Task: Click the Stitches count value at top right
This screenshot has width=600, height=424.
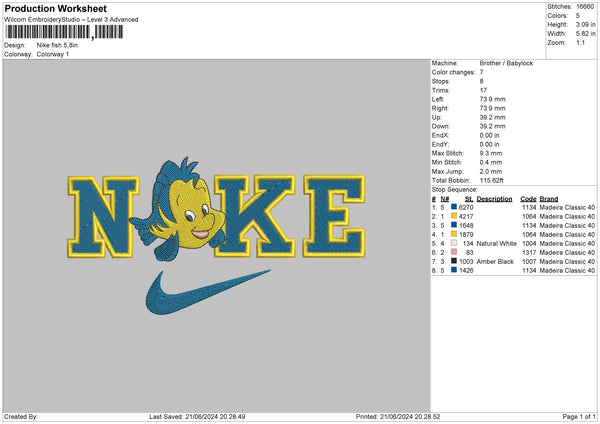Action: (x=585, y=7)
